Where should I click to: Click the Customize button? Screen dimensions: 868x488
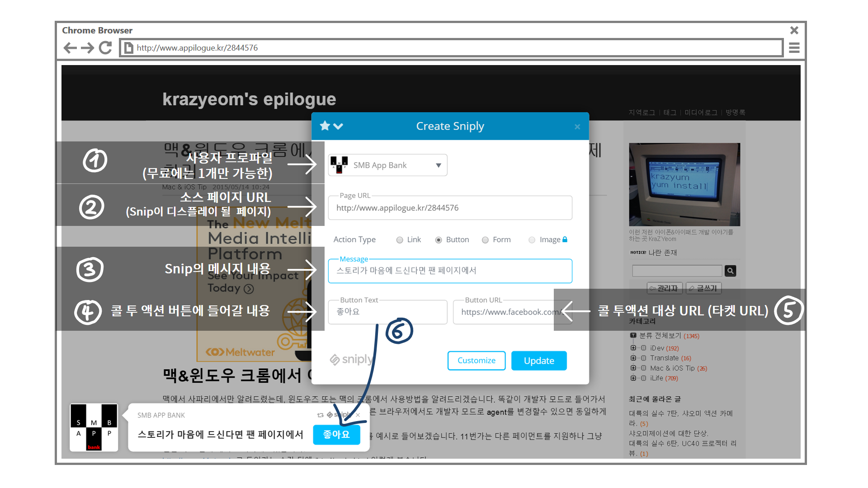click(x=476, y=361)
